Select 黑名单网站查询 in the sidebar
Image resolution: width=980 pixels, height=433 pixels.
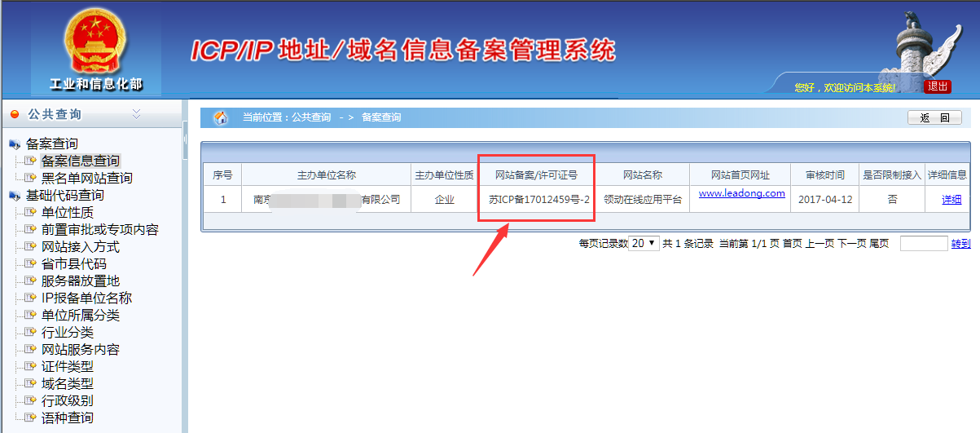click(x=86, y=178)
